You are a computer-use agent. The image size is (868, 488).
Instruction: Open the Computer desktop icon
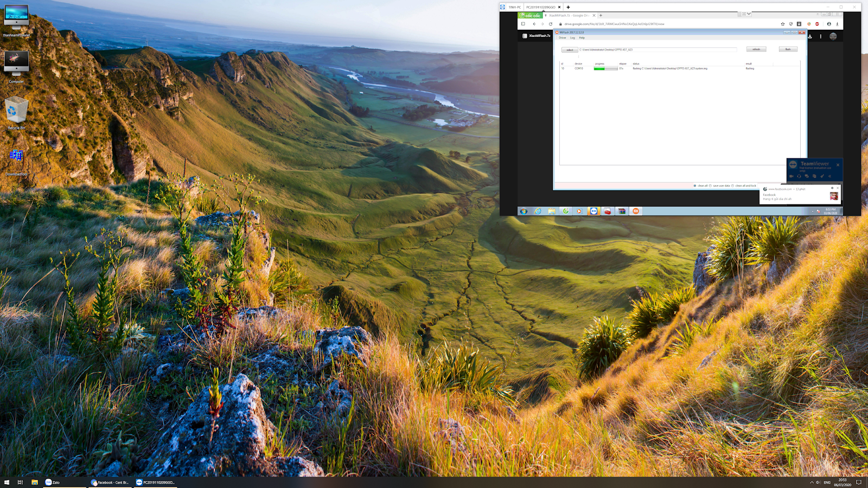[x=16, y=67]
